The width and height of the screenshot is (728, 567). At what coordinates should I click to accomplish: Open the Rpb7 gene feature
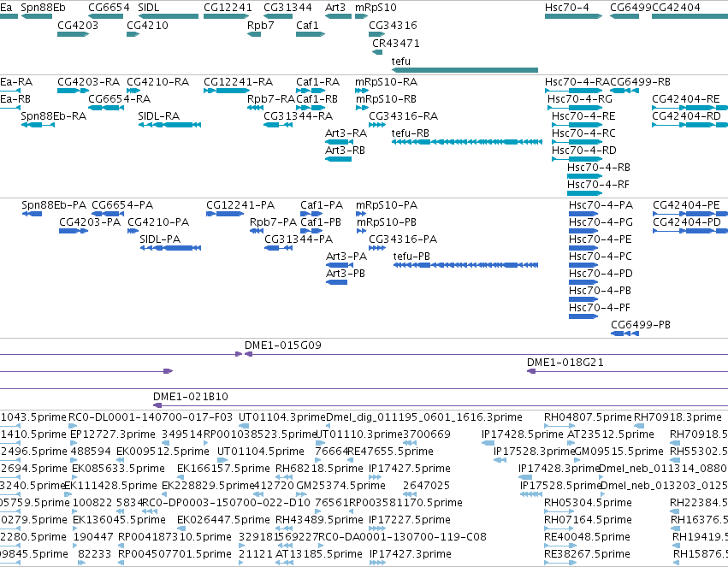pos(254,34)
